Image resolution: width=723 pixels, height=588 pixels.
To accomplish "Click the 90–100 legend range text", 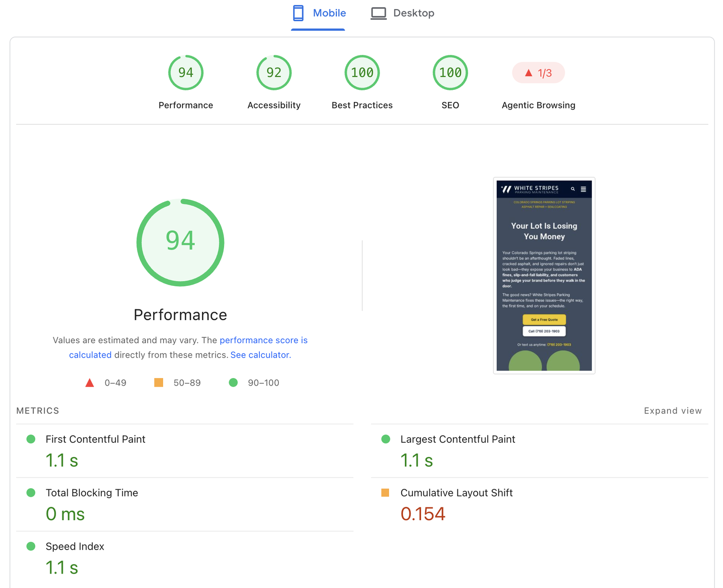I will (x=263, y=383).
